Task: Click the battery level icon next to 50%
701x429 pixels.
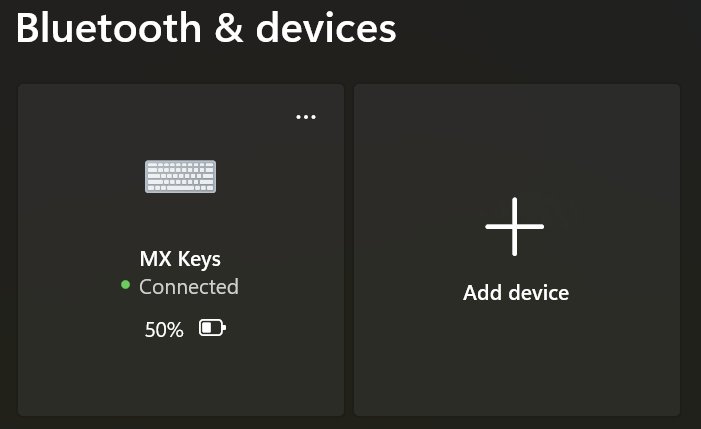Action: (x=212, y=328)
